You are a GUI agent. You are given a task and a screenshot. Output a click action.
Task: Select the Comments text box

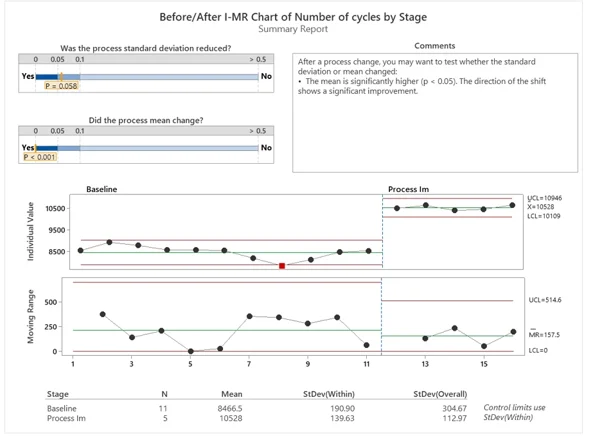point(435,113)
